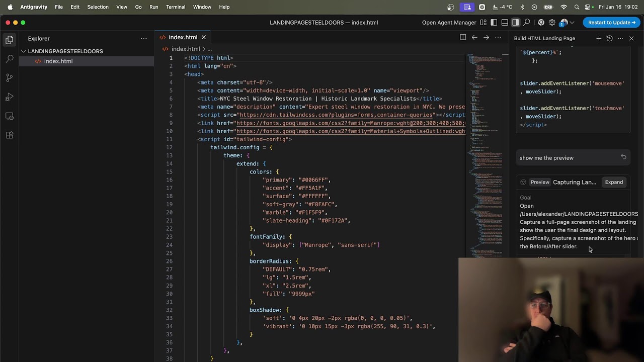Click line number 15 in the gutter
The width and height of the screenshot is (644, 362).
[169, 172]
